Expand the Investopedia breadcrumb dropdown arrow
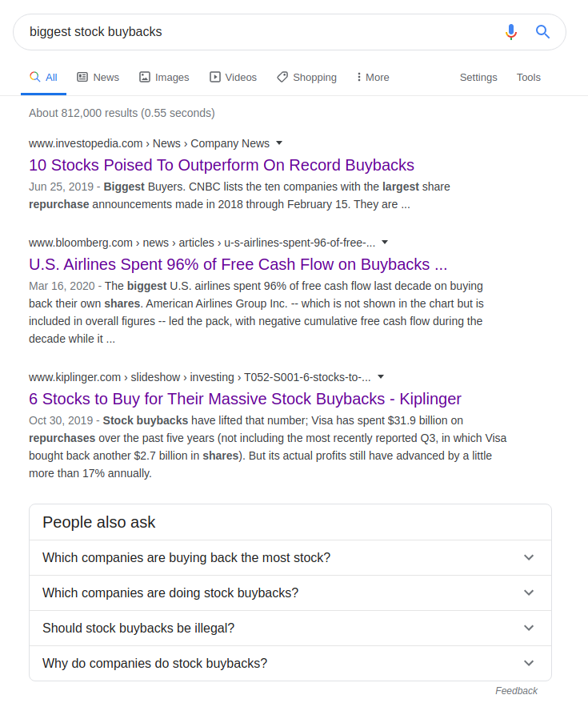This screenshot has width=588, height=715. 278,143
